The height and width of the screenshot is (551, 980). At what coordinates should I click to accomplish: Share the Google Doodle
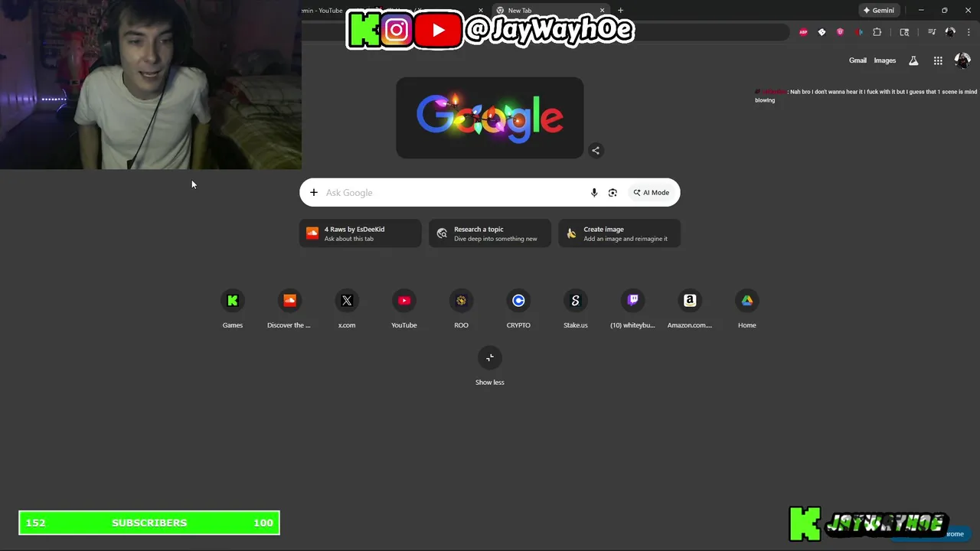coord(596,151)
